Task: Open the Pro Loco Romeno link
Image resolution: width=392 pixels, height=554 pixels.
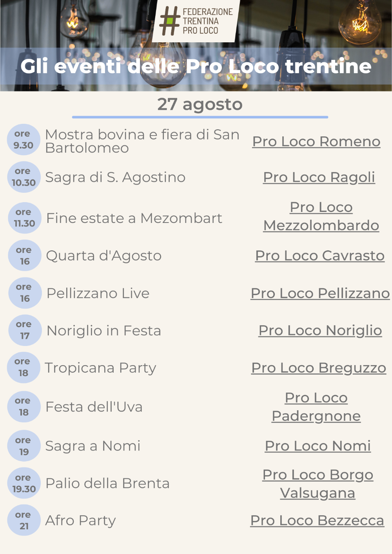Action: click(x=316, y=141)
